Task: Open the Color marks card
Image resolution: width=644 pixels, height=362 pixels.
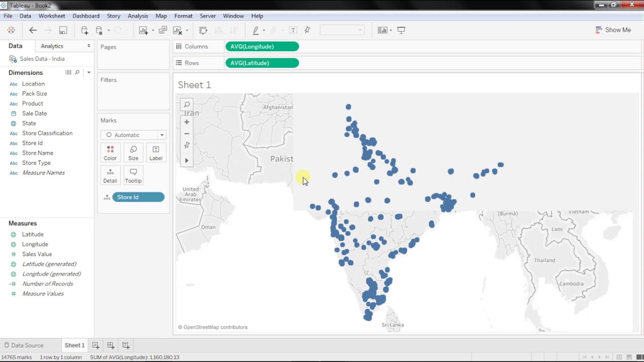Action: click(110, 153)
